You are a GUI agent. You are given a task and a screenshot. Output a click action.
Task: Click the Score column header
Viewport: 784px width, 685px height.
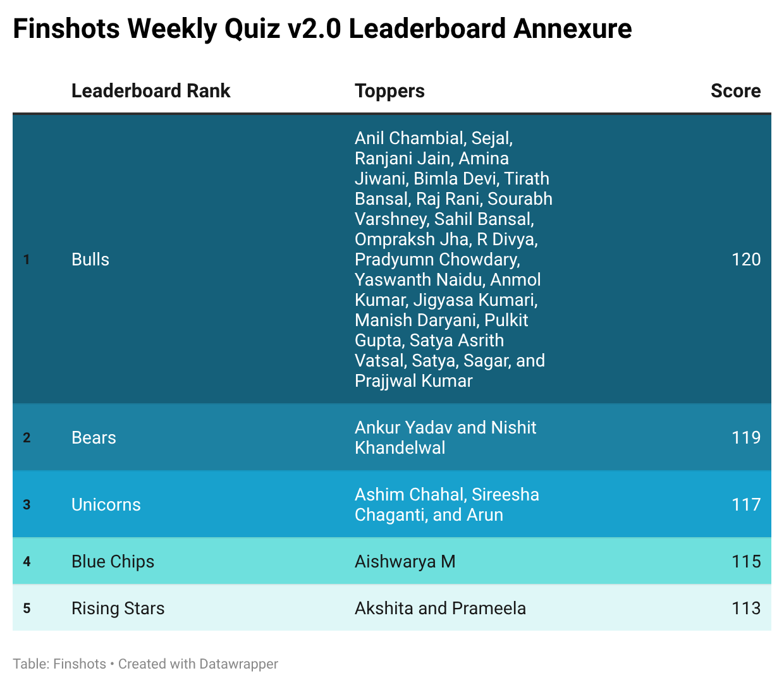[735, 91]
